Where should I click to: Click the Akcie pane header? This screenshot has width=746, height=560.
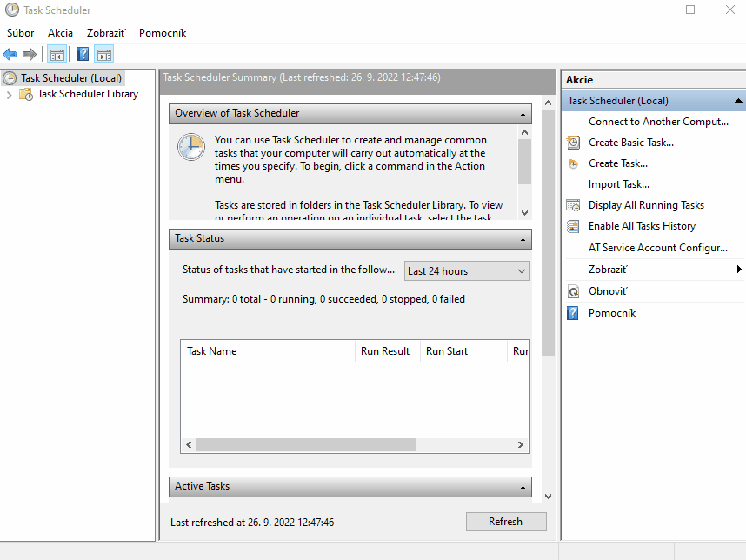654,80
